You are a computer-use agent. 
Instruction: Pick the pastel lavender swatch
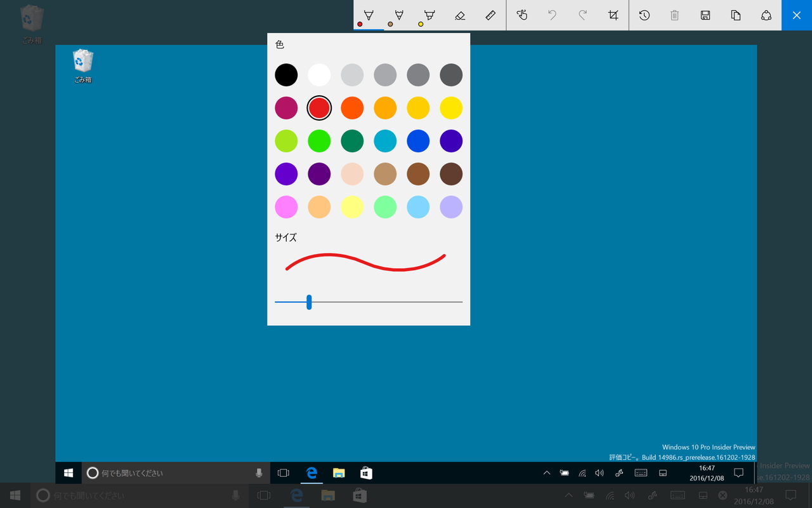pos(451,207)
